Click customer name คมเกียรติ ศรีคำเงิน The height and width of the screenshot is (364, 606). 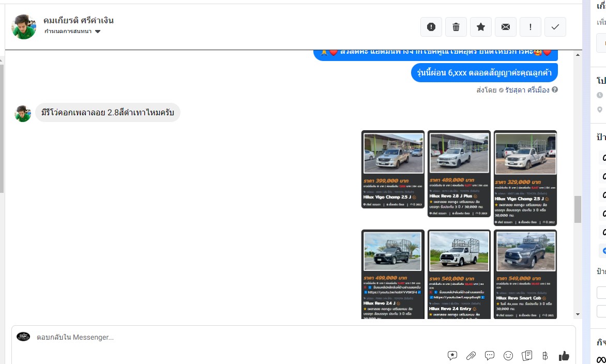point(79,21)
